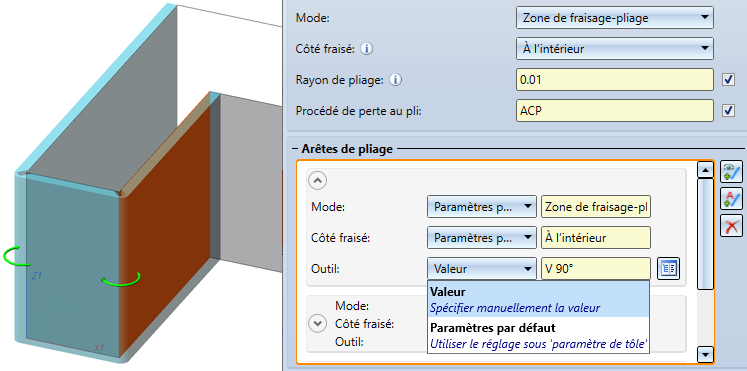Click the 'Arêtes de pliage' section header

pos(347,149)
